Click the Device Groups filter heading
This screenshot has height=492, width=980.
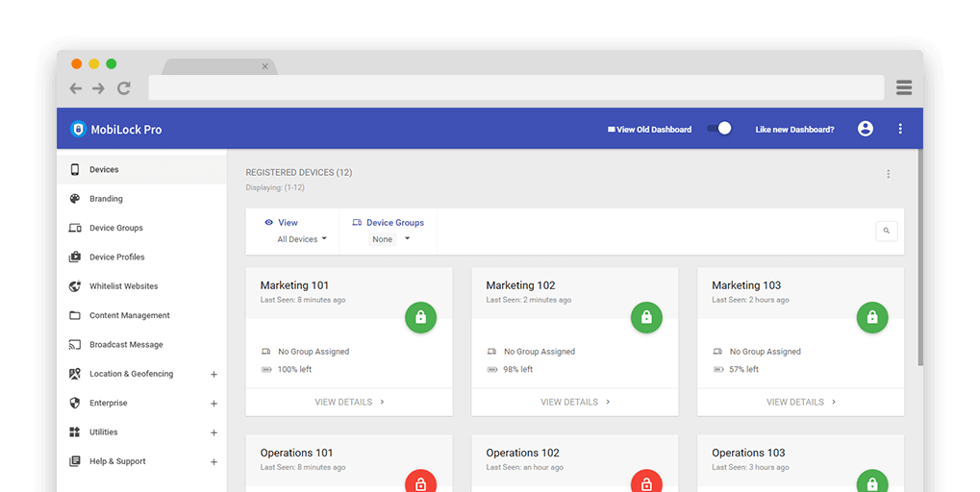click(x=395, y=222)
